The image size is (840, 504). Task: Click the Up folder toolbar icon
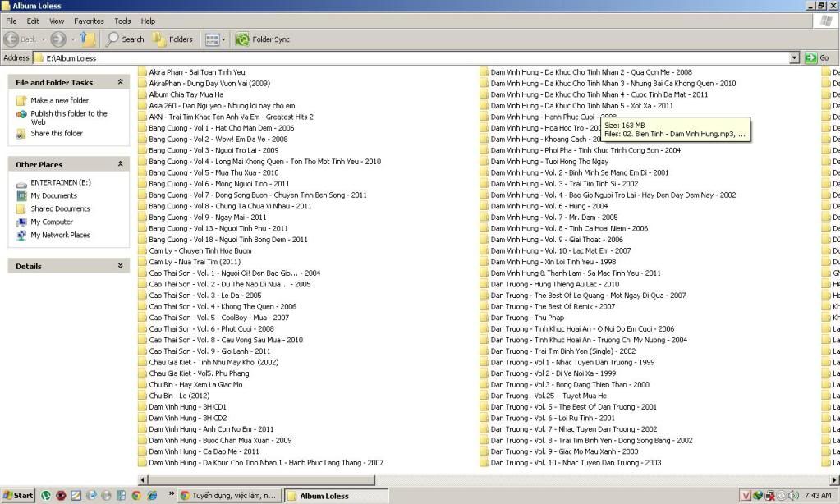pos(88,39)
